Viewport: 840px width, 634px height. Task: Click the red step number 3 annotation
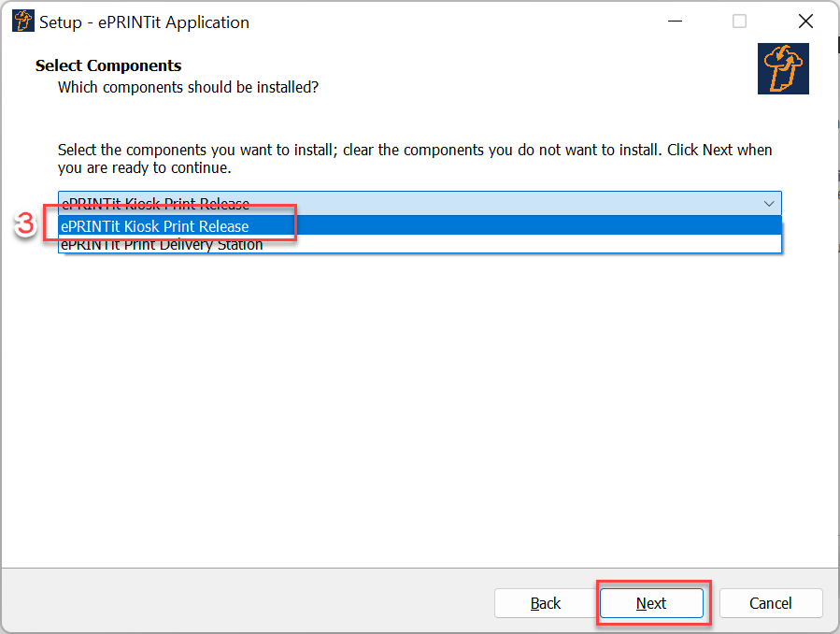click(x=24, y=223)
